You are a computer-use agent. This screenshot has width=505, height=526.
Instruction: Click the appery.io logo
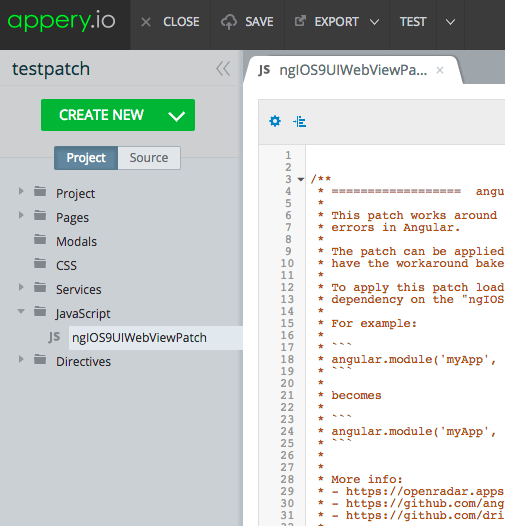point(61,21)
